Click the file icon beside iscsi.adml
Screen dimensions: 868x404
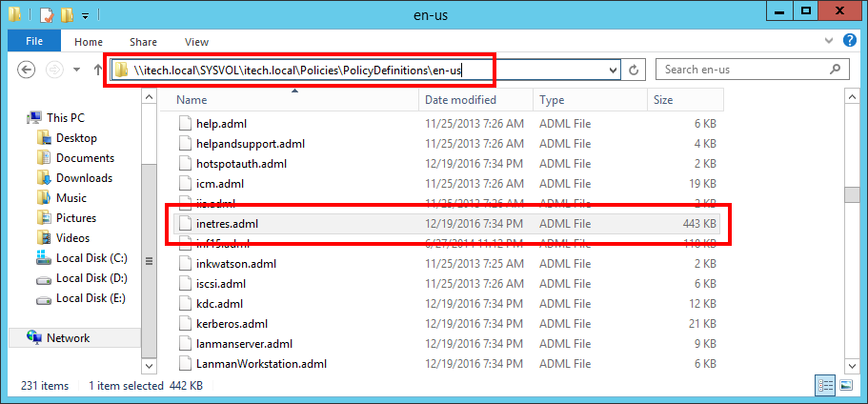[184, 284]
